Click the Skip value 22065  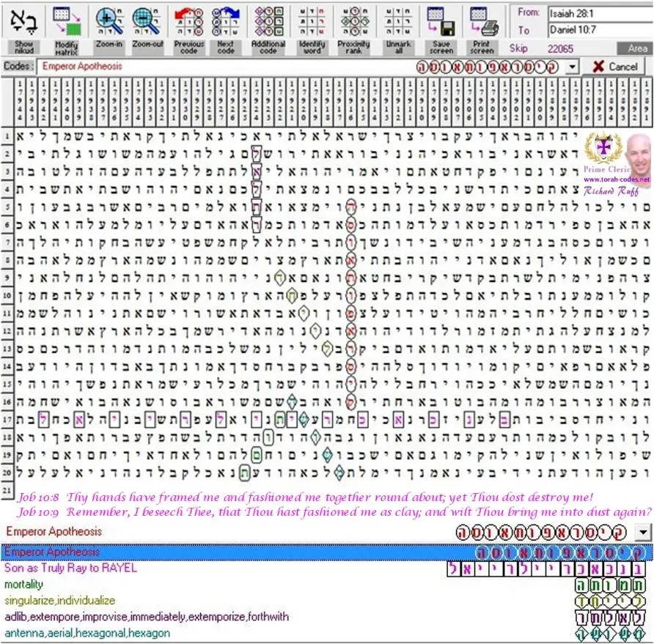click(560, 49)
